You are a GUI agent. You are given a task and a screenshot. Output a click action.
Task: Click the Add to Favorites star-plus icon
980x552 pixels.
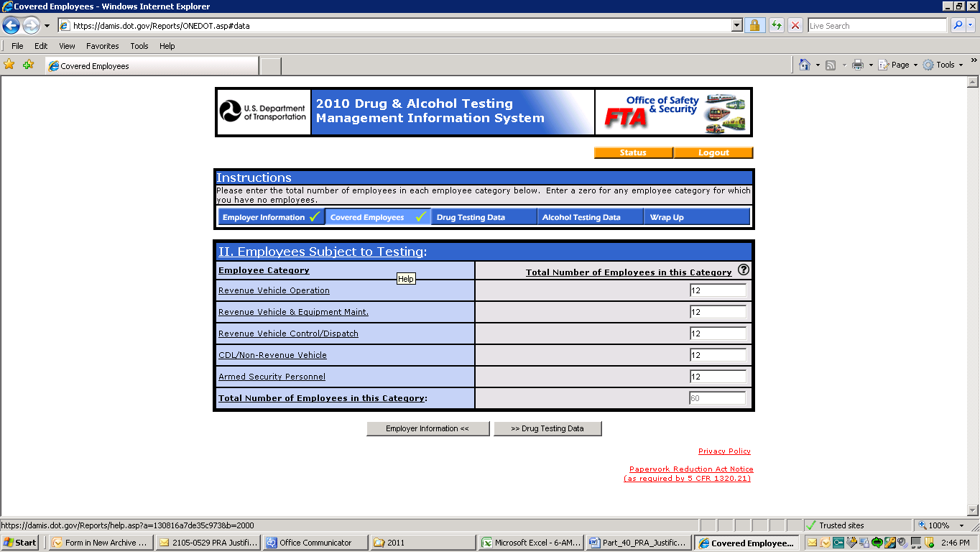[x=28, y=65]
